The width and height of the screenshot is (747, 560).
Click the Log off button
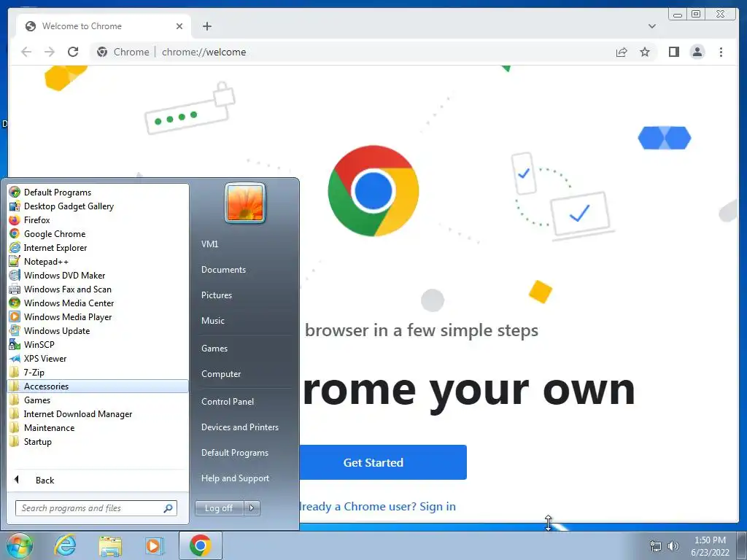(219, 508)
